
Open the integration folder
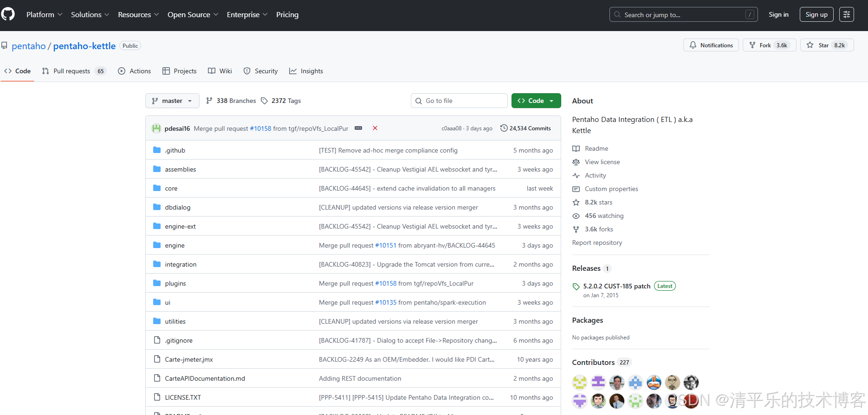click(181, 264)
